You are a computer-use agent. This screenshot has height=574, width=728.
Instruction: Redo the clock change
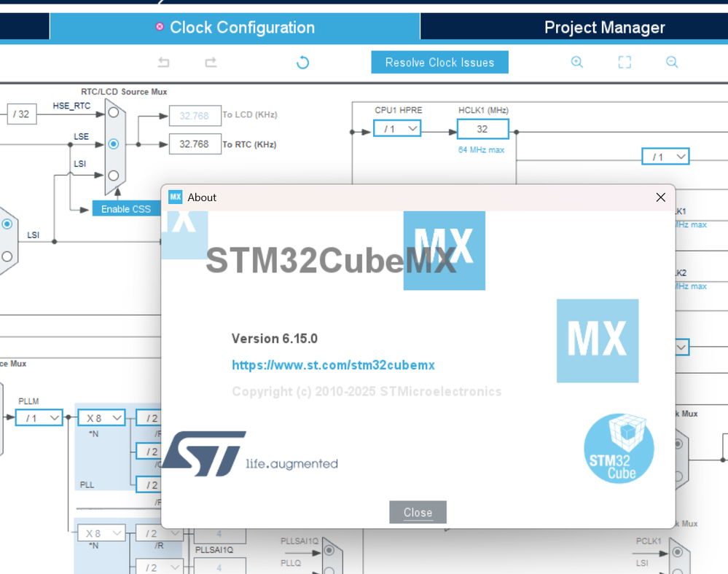(x=211, y=62)
